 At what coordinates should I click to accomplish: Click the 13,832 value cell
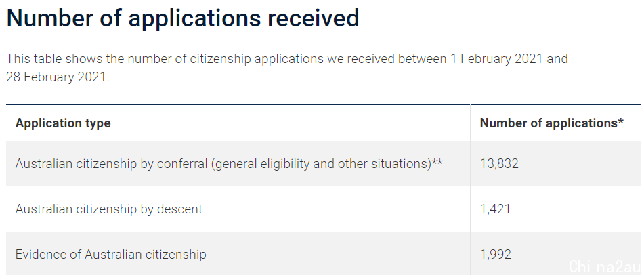point(499,164)
